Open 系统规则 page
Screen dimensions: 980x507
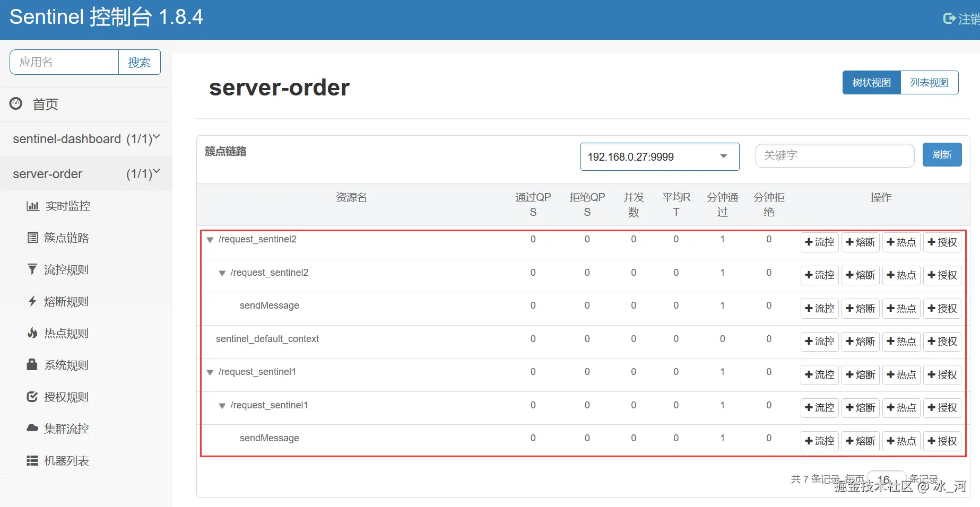(66, 365)
